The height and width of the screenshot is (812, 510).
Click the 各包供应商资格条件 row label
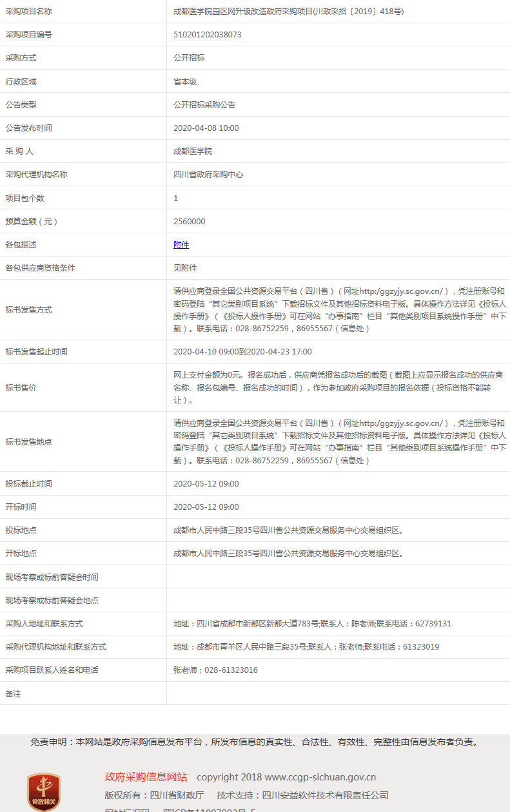pos(41,268)
